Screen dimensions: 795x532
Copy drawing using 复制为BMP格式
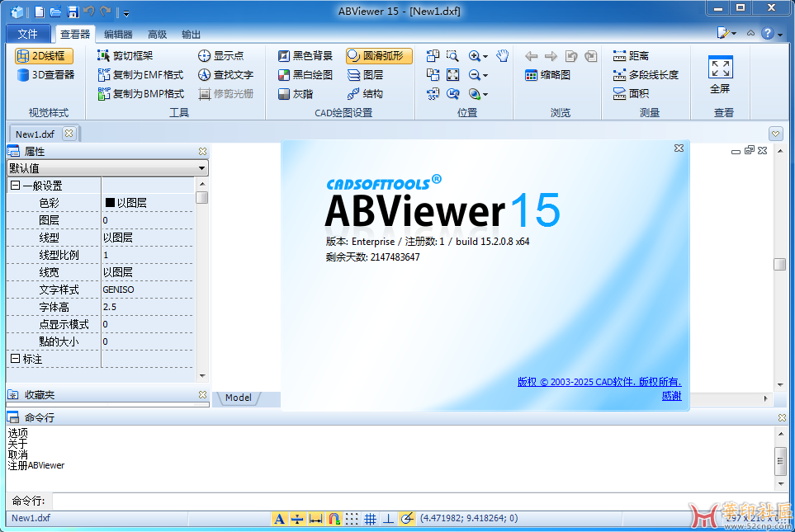click(x=140, y=94)
